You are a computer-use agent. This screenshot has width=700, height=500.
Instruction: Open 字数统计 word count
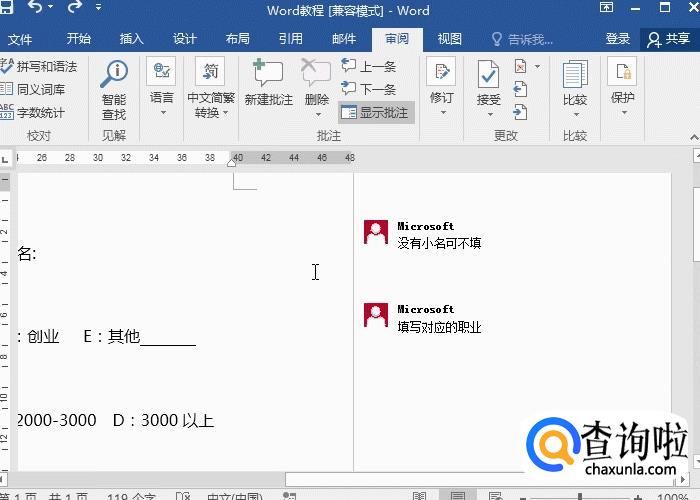click(x=33, y=112)
